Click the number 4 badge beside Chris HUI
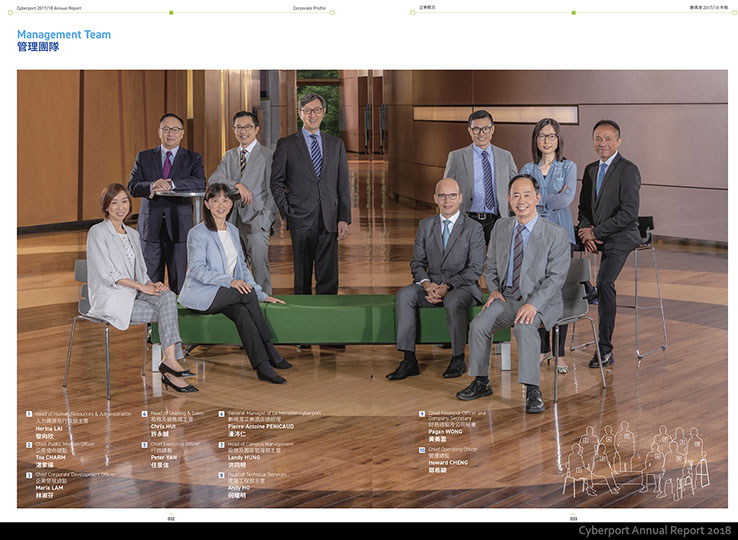 tap(144, 412)
